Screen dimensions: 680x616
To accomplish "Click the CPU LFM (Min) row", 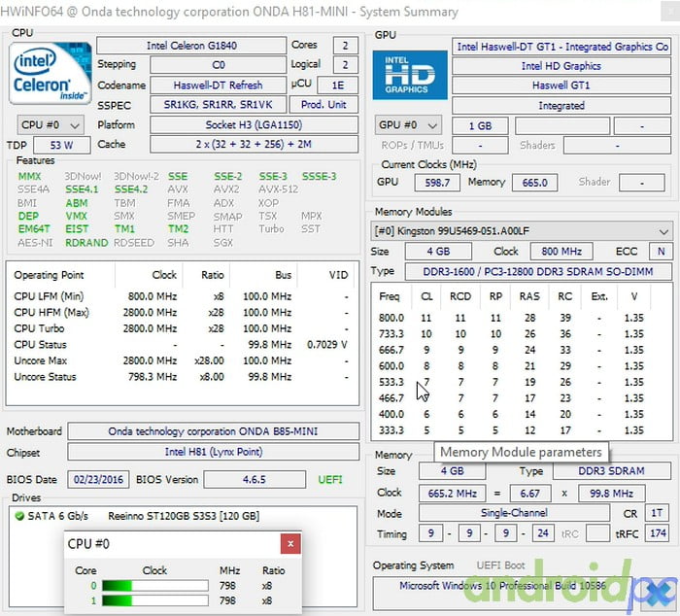I will point(182,296).
